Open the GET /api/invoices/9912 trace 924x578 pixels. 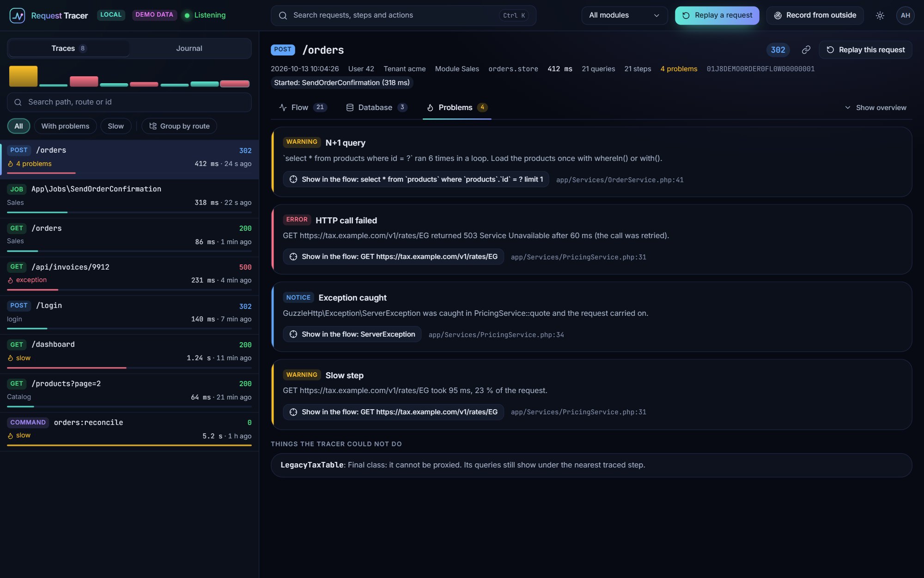[x=129, y=276]
